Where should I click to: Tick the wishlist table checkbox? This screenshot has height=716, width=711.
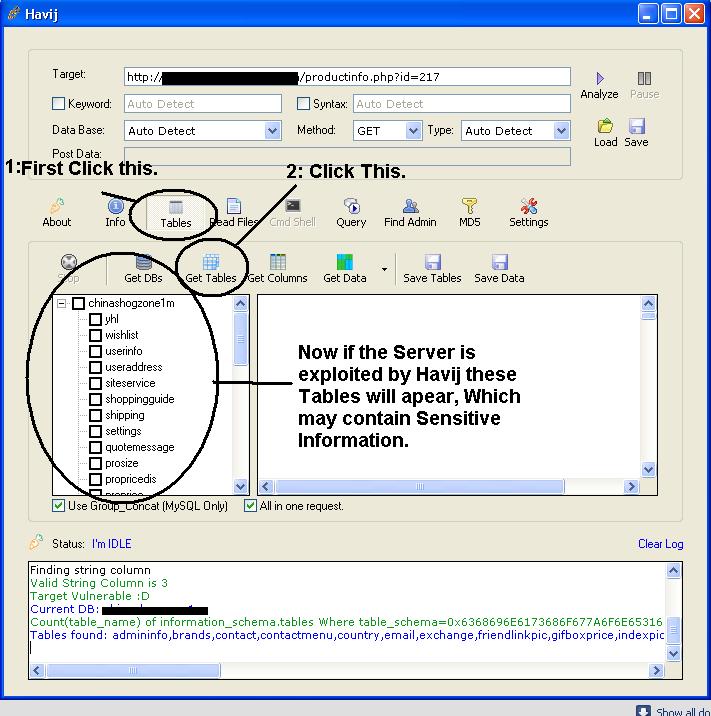point(95,335)
